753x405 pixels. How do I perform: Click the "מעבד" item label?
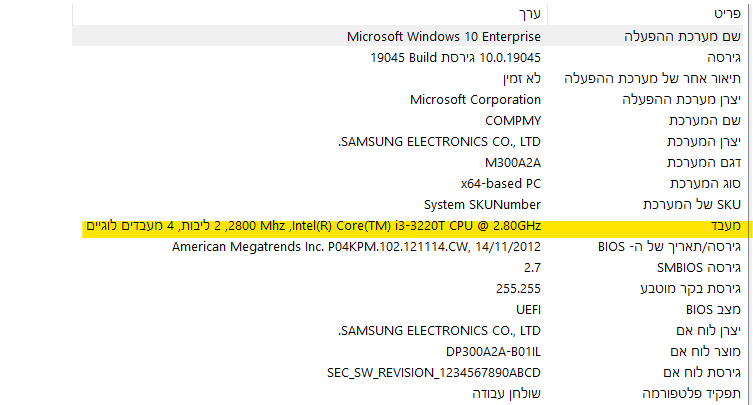[x=722, y=227]
